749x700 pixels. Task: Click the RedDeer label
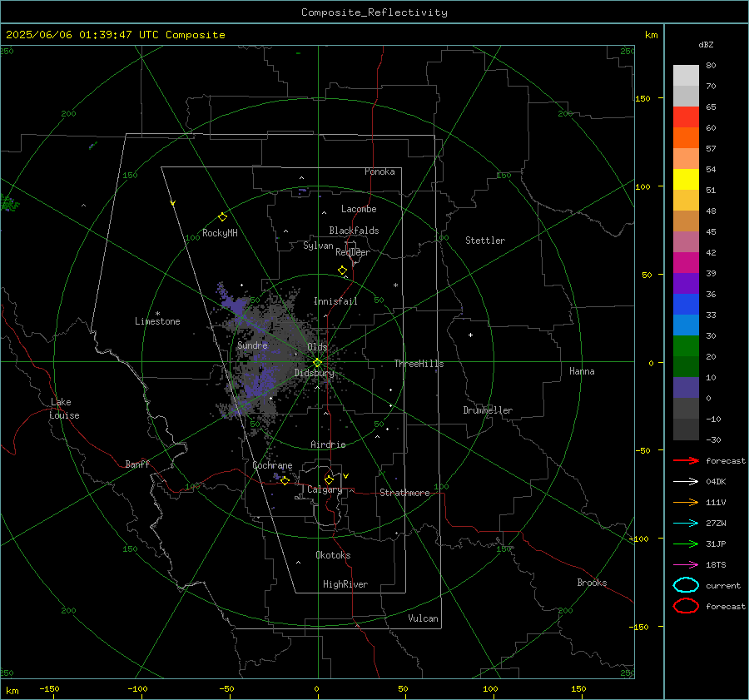click(353, 252)
